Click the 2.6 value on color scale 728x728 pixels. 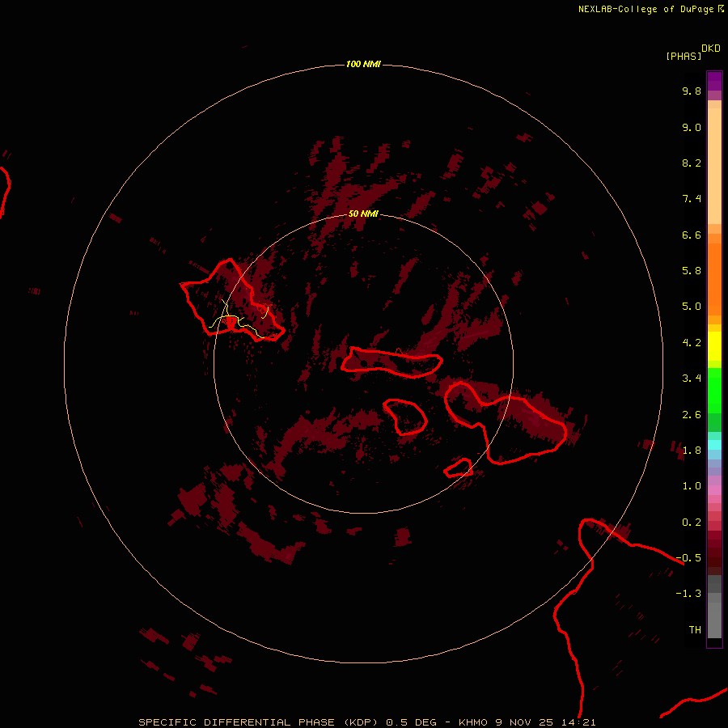click(x=692, y=415)
